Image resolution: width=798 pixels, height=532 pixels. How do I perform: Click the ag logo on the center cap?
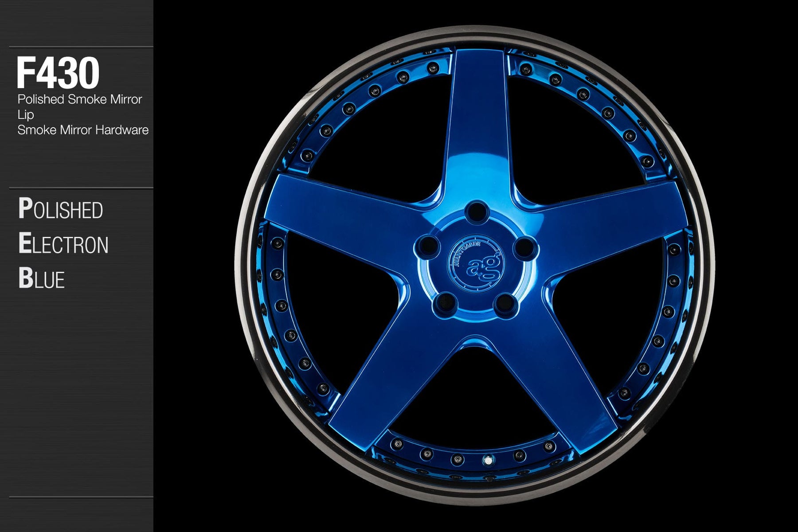pos(476,264)
